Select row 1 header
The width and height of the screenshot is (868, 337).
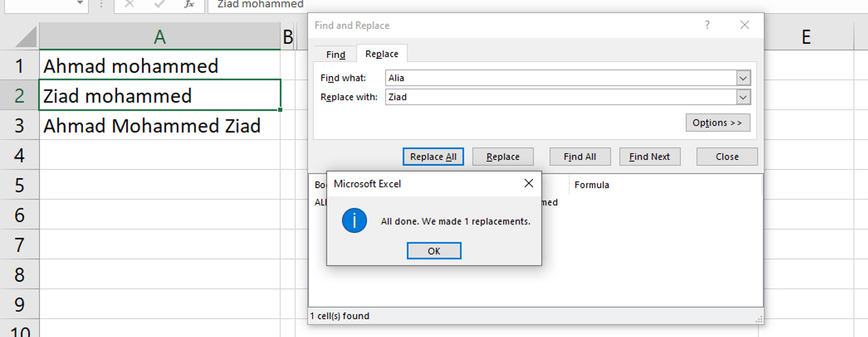click(x=20, y=66)
